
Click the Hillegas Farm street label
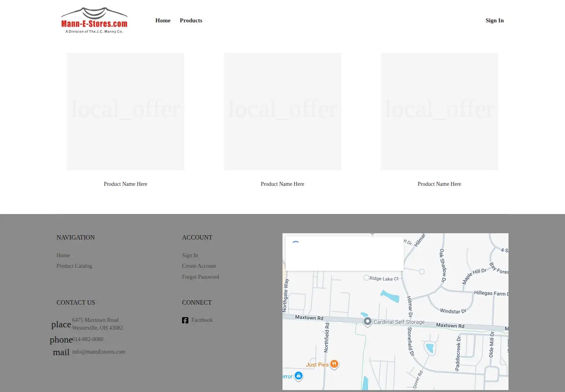491,293
